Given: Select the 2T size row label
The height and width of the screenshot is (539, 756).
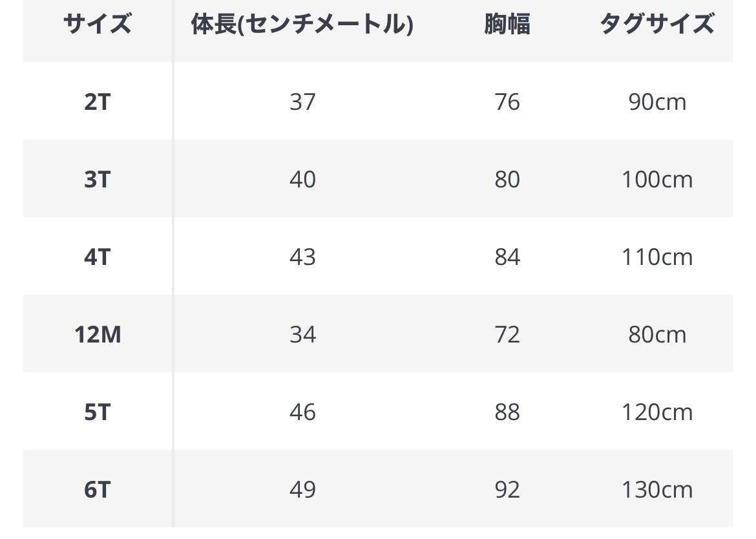Looking at the screenshot, I should (x=97, y=102).
